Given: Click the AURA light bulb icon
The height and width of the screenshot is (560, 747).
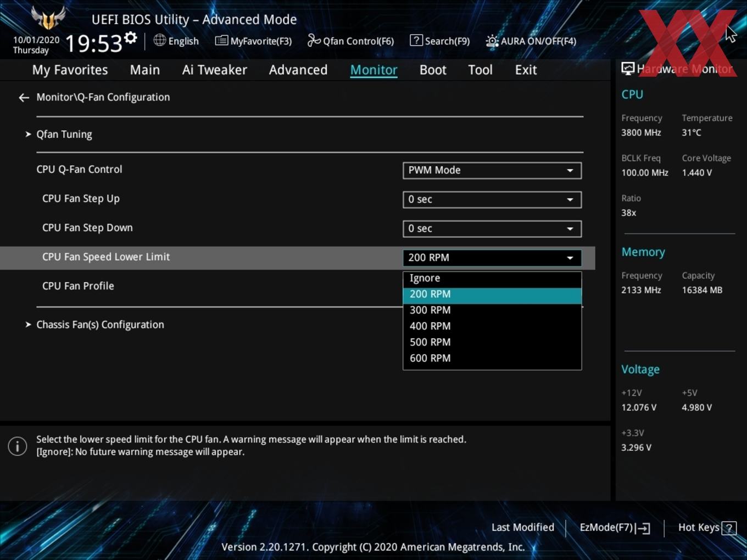Looking at the screenshot, I should pos(492,41).
